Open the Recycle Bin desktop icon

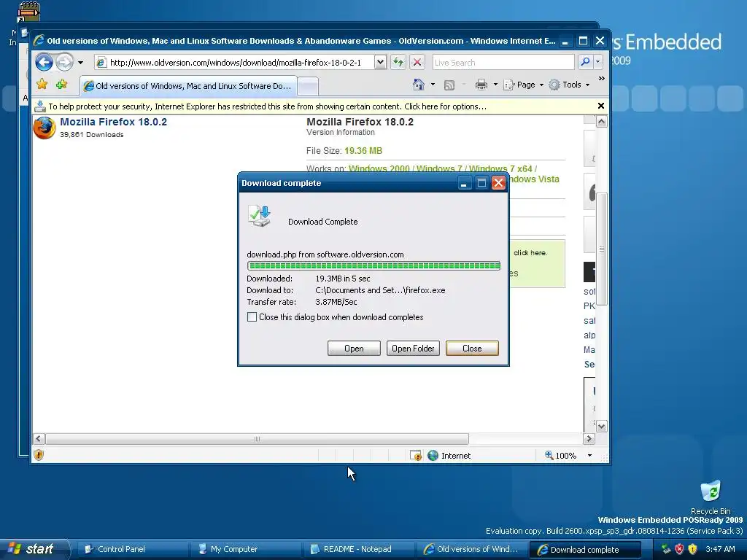pos(711,497)
